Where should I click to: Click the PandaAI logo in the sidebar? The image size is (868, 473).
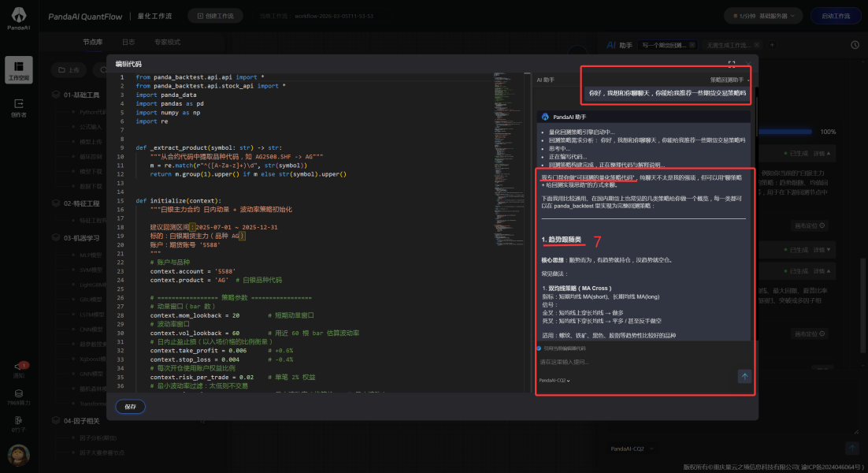coord(19,18)
